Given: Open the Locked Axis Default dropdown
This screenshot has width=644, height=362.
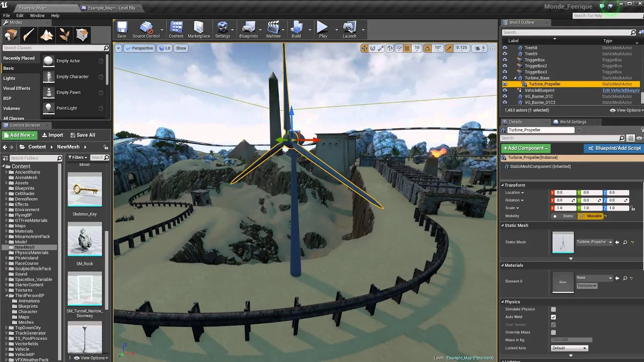Looking at the screenshot, I should click(569, 348).
